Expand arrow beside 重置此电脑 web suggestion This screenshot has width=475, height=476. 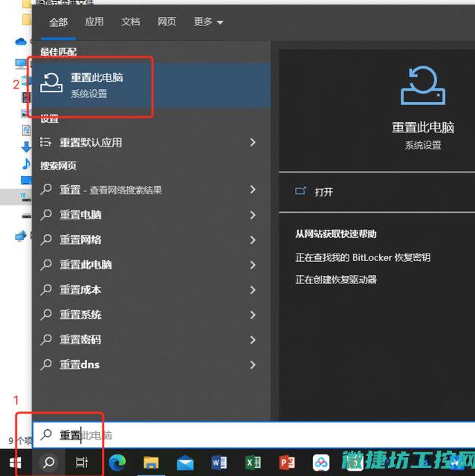point(253,265)
